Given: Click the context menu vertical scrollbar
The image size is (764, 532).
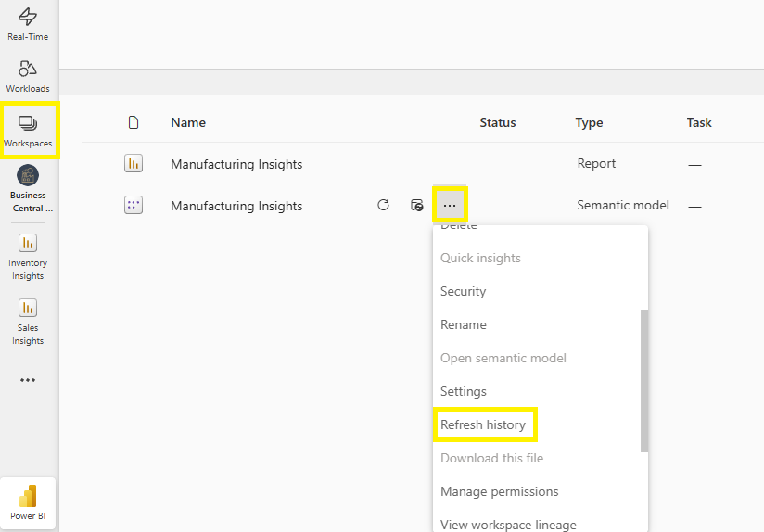Looking at the screenshot, I should tap(644, 380).
